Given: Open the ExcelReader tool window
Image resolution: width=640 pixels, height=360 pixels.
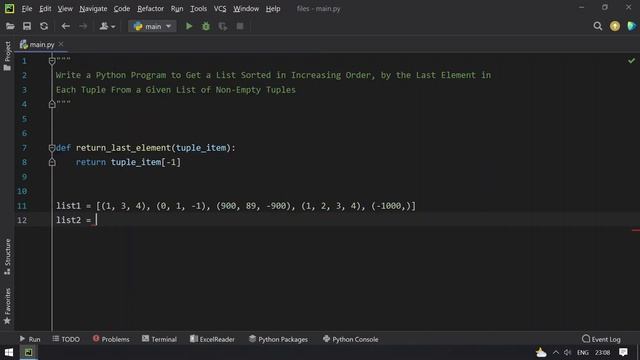Looking at the screenshot, I should [212, 339].
